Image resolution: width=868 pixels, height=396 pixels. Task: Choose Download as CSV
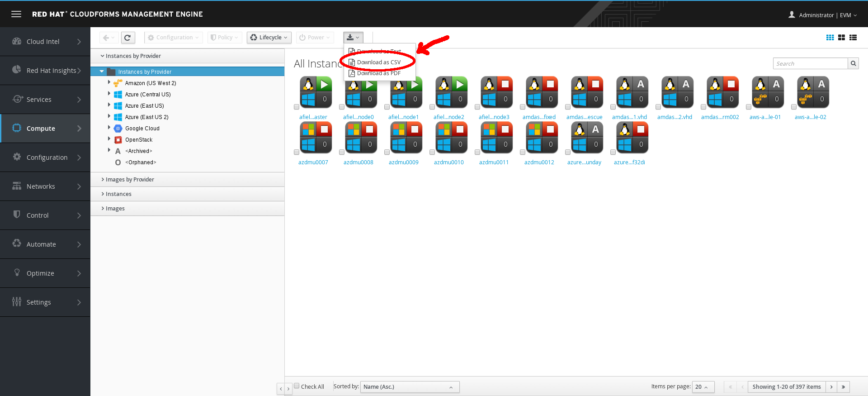379,62
